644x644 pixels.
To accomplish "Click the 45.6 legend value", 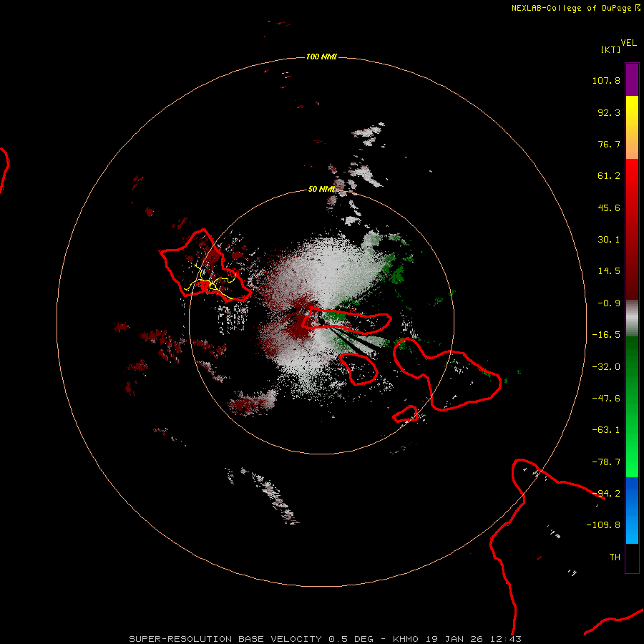I will [x=609, y=208].
